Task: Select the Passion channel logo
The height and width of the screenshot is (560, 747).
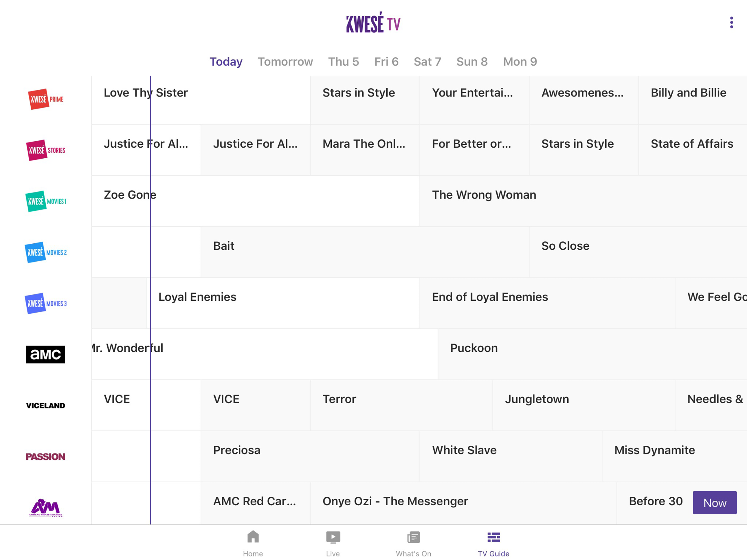Action: click(x=46, y=456)
